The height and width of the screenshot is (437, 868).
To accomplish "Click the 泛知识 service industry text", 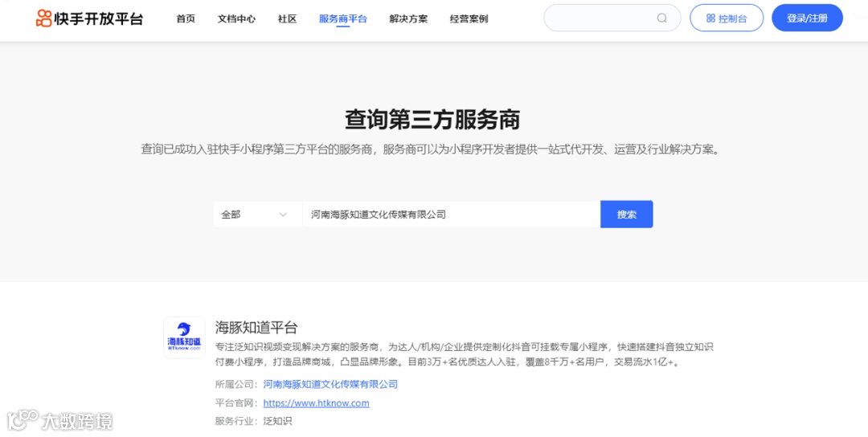I will click(277, 422).
